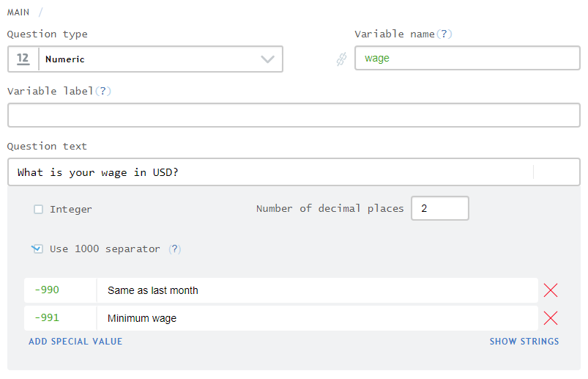This screenshot has width=588, height=379.
Task: Toggle the Use 1000 separator checkbox
Action: (37, 249)
